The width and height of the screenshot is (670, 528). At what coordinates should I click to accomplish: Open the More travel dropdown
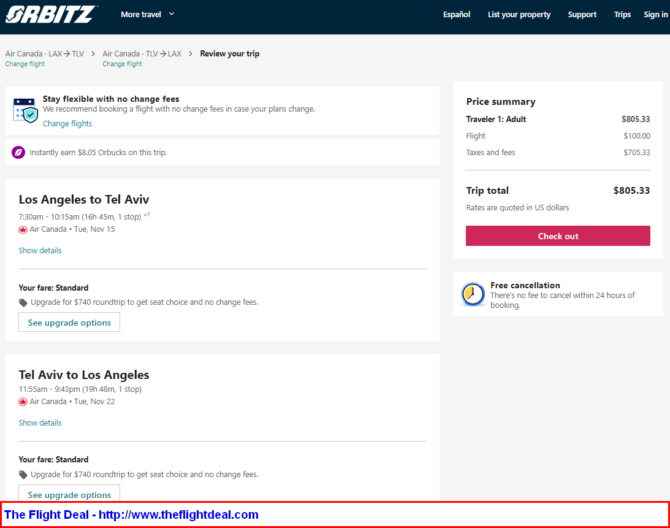147,15
